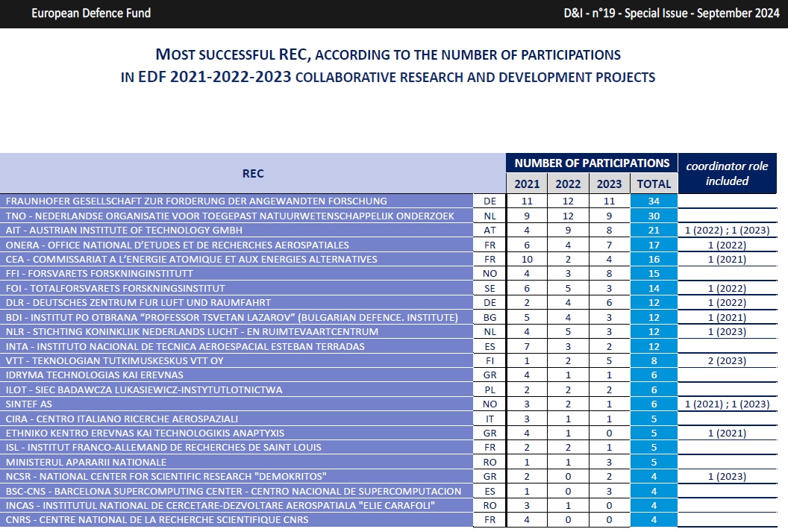The width and height of the screenshot is (788, 532).
Task: Click the "AT" country code cell
Action: coord(490,230)
